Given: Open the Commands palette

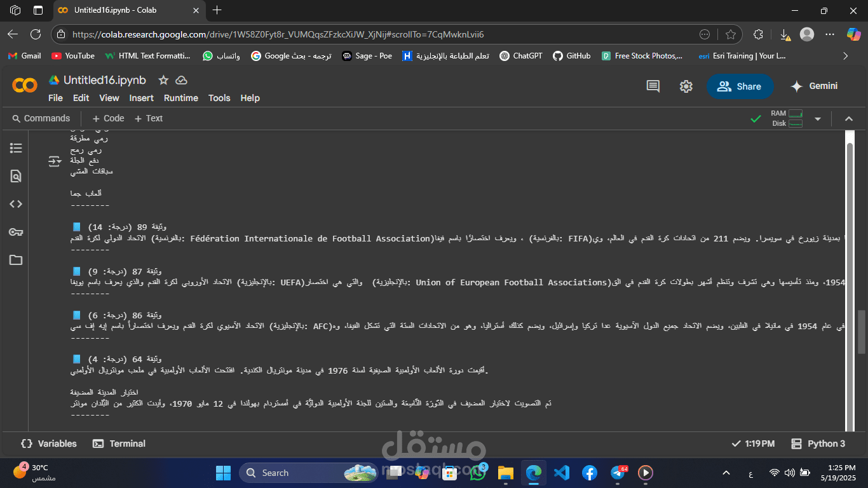Looking at the screenshot, I should [41, 118].
